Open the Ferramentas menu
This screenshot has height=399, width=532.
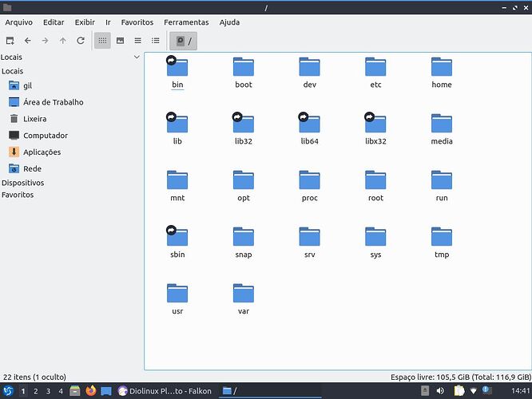pos(186,22)
